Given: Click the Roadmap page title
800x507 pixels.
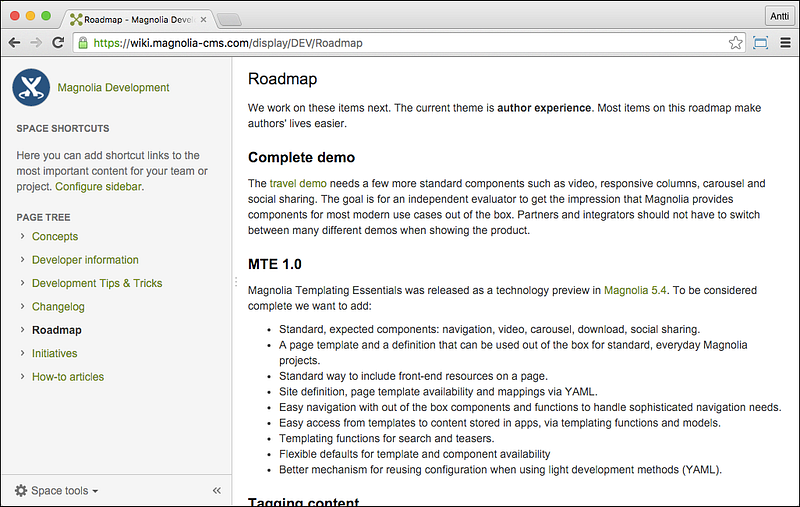Looking at the screenshot, I should point(283,79).
